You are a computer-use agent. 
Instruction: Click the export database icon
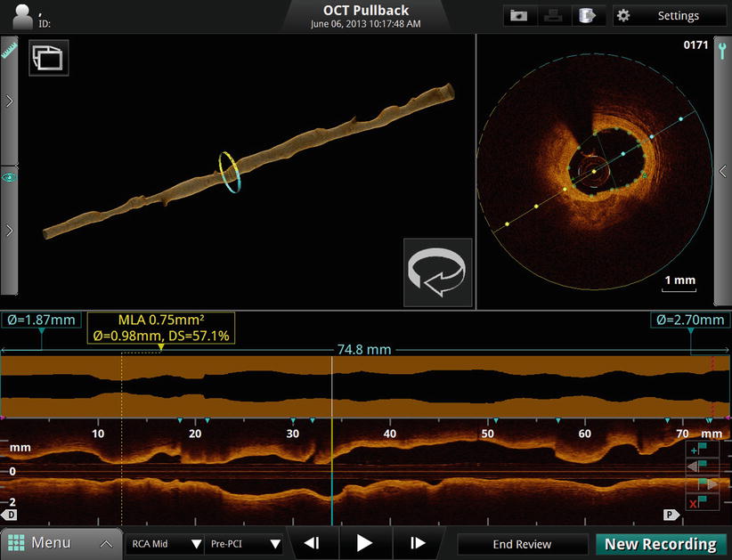(x=589, y=16)
